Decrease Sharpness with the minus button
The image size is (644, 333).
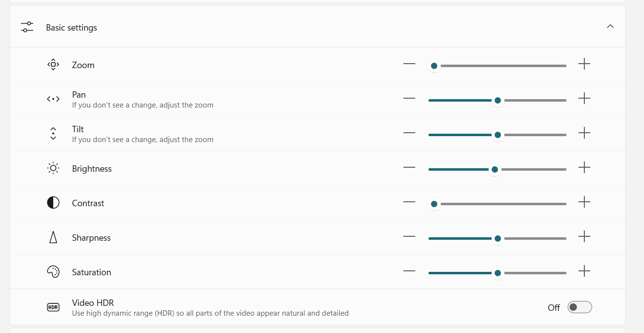click(409, 236)
